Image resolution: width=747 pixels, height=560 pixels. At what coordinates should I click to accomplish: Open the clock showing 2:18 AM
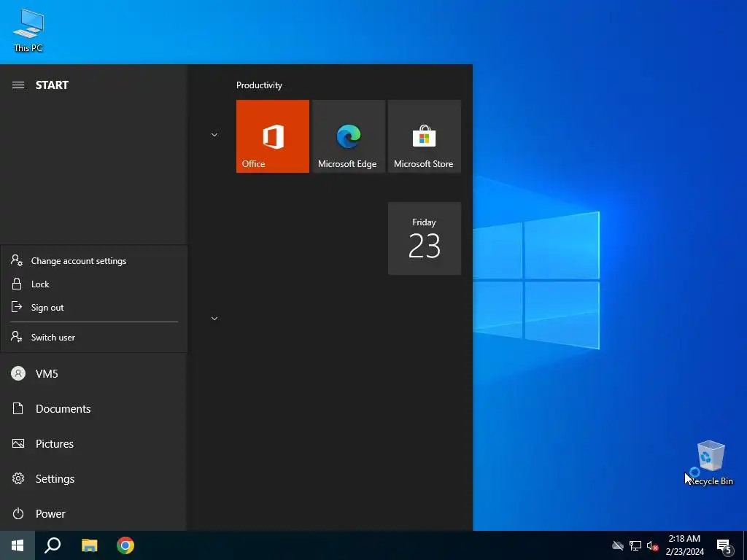point(684,545)
